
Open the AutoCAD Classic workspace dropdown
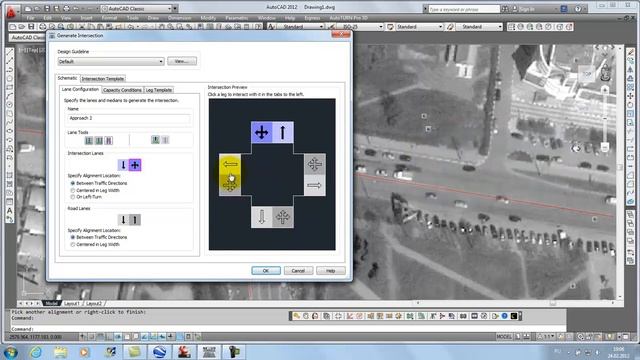click(x=136, y=9)
